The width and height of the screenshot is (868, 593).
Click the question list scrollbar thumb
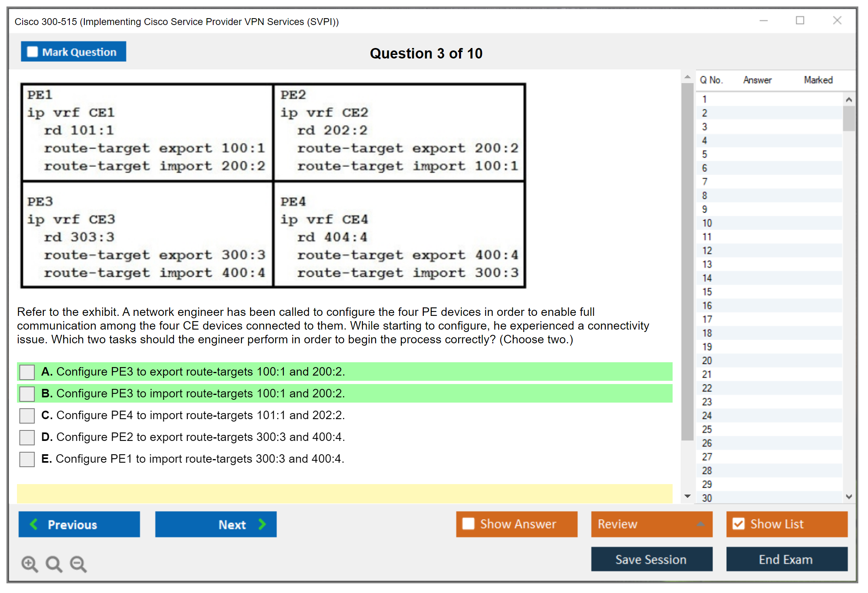point(849,119)
